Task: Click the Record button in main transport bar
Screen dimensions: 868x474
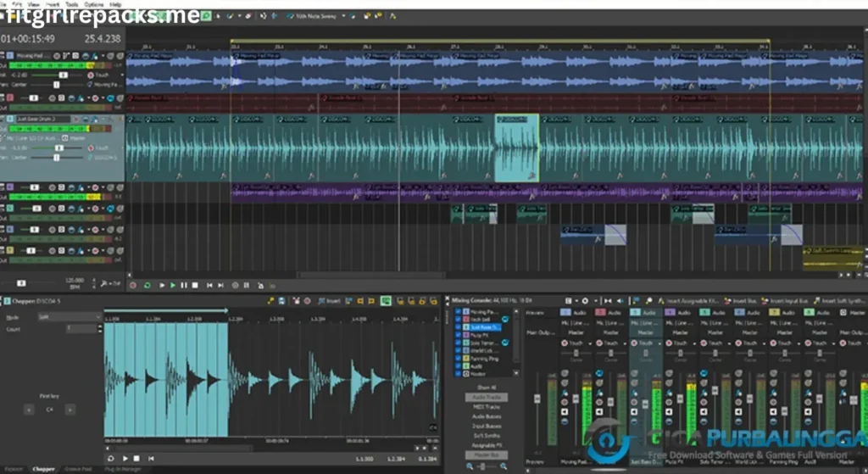Action: point(133,285)
